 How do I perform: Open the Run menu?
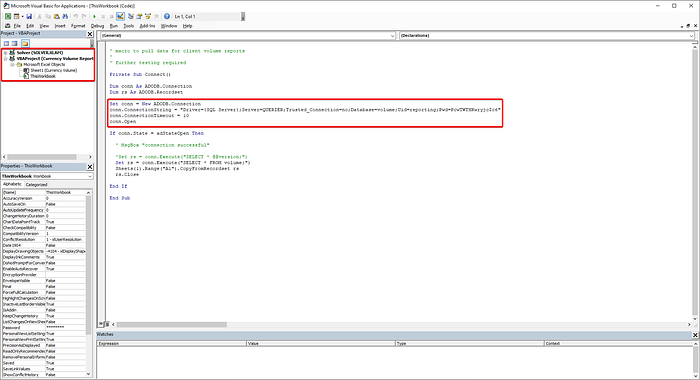pyautogui.click(x=114, y=26)
